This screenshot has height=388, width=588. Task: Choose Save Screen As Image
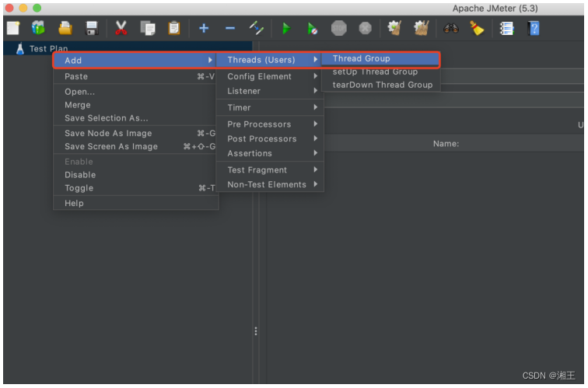tap(136, 147)
